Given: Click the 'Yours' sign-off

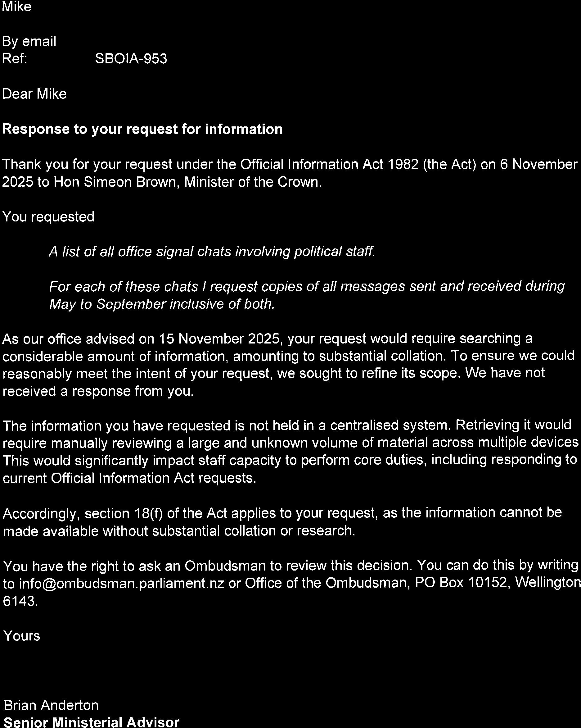Looking at the screenshot, I should point(22,636).
